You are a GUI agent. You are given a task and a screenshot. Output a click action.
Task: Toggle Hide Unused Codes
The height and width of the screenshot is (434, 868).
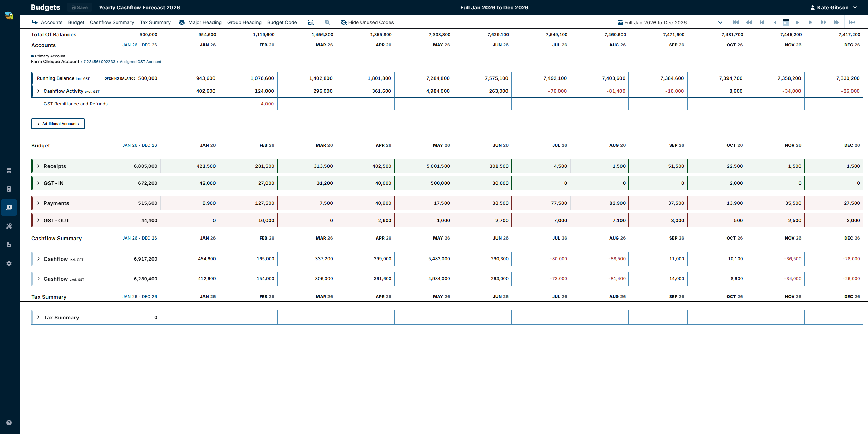(367, 22)
